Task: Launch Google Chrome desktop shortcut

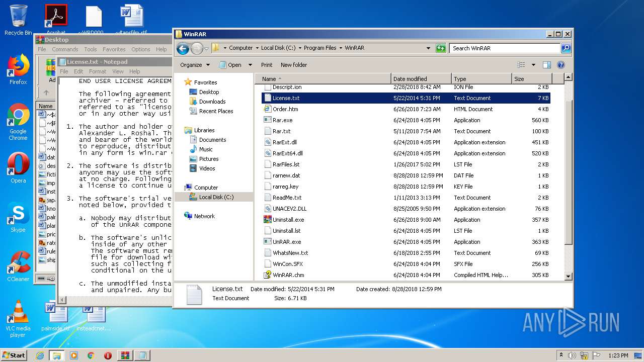Action: [18, 122]
